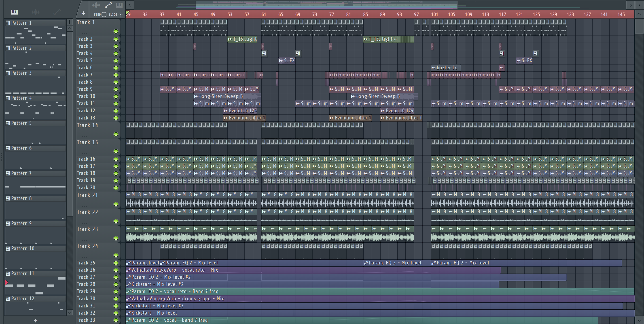Focus pattern clips in playlist header
644x324 pixels.
click(x=119, y=5)
